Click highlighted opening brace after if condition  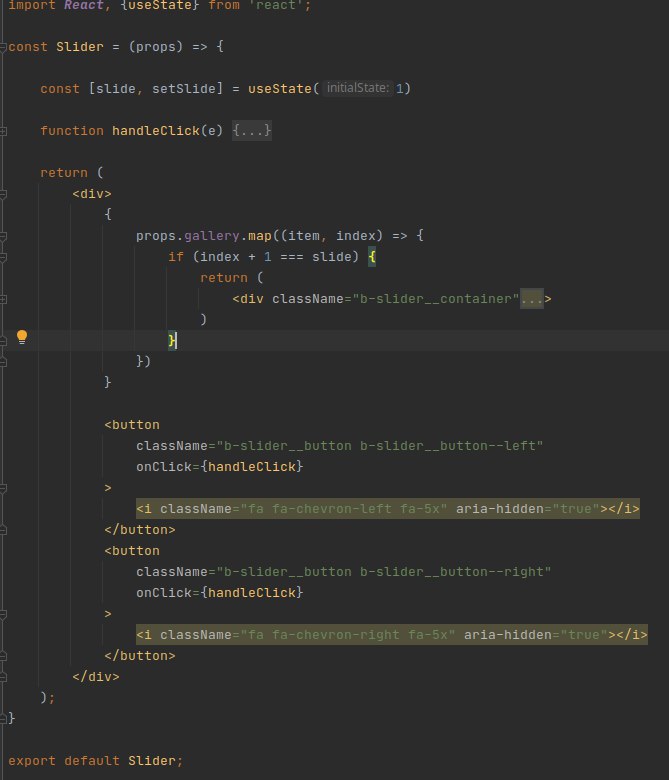pyautogui.click(x=372, y=257)
